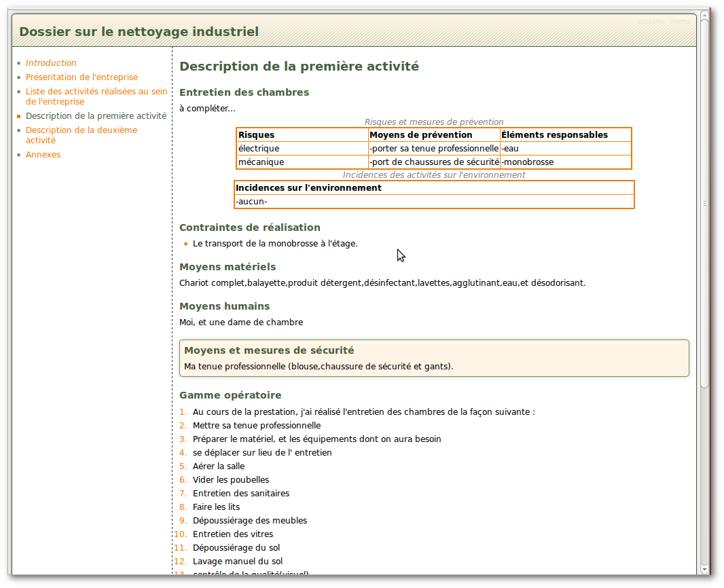Open Description de la deuxième activité
This screenshot has width=724, height=588.
tap(82, 135)
